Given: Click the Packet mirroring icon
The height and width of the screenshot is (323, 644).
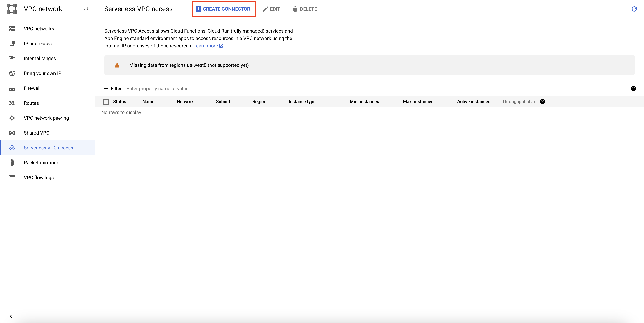Looking at the screenshot, I should pos(12,162).
